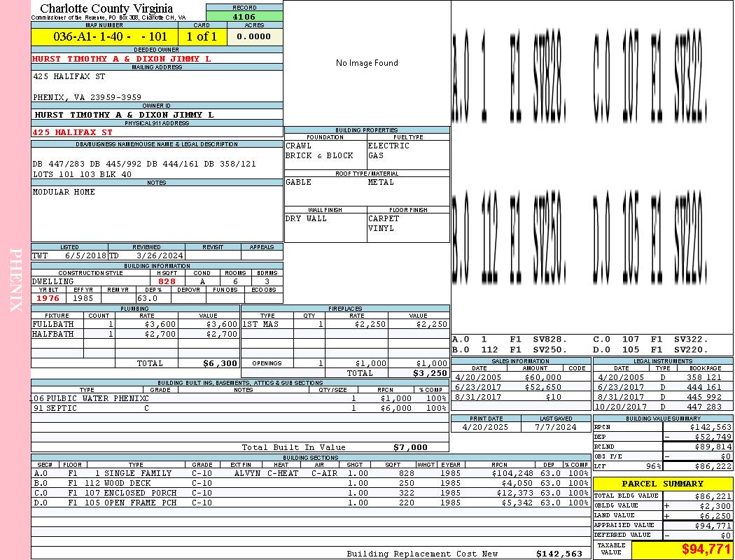The height and width of the screenshot is (560, 735).
Task: Click the GAS fuel type
Action: (375, 155)
